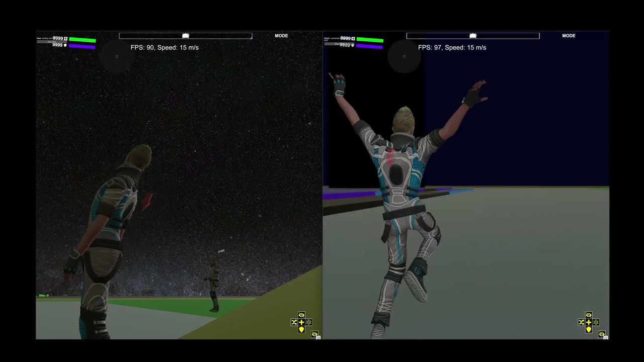Click the atom icon in host viewport controls

(x=309, y=323)
